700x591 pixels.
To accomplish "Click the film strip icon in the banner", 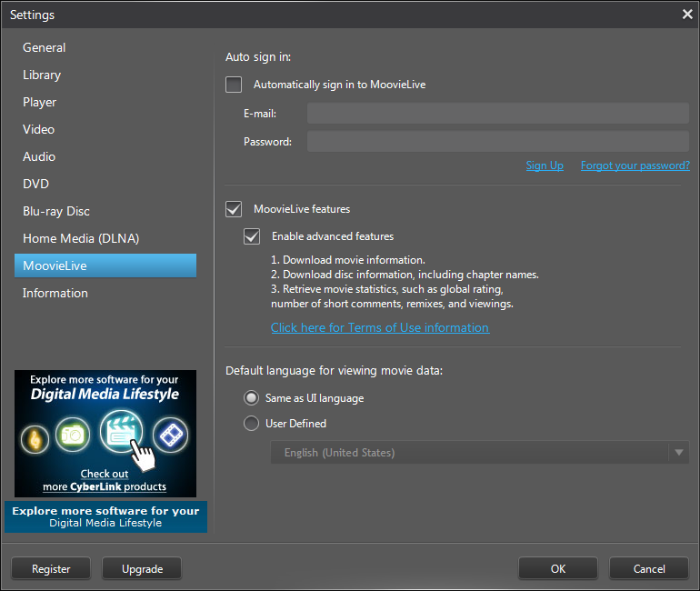I will tap(170, 436).
